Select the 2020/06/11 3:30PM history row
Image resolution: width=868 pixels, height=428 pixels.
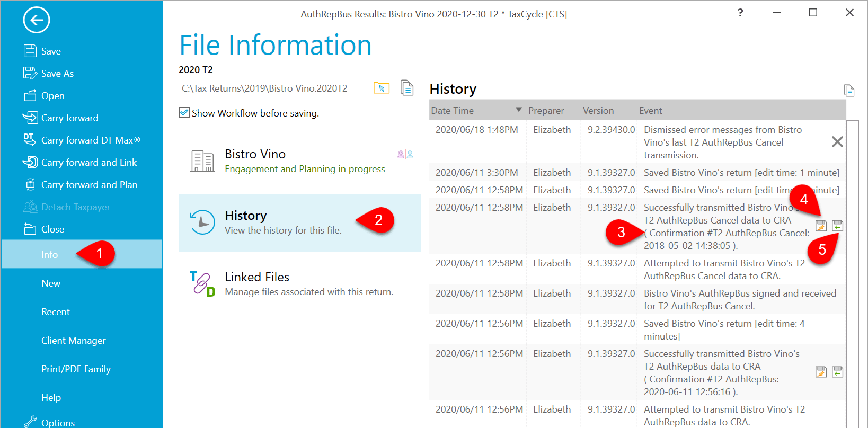pyautogui.click(x=637, y=172)
